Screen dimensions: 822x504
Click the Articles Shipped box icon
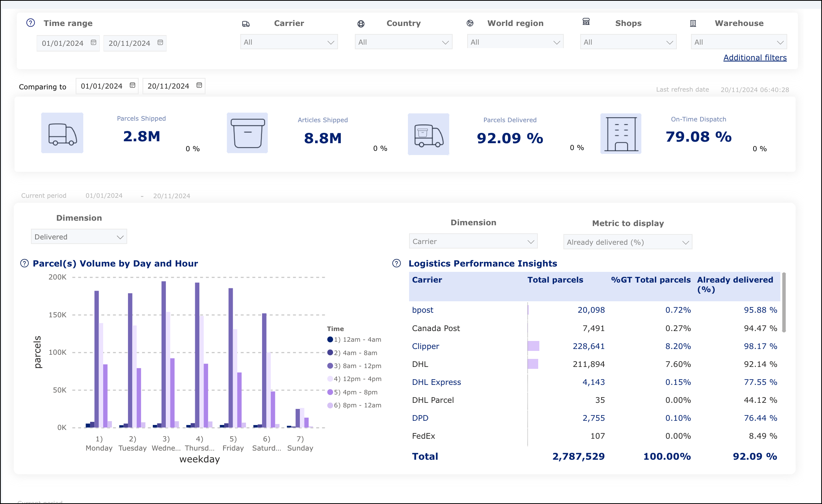coord(248,133)
